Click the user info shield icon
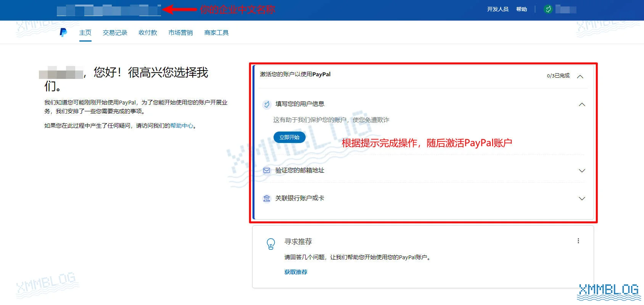Image resolution: width=644 pixels, height=305 pixels. point(267,104)
